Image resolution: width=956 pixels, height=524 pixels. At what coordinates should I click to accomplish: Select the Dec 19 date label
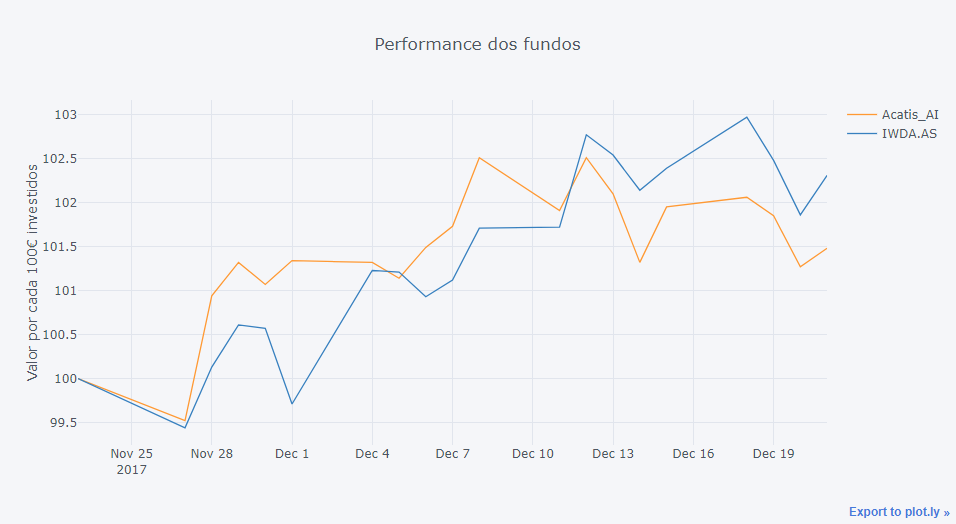pyautogui.click(x=773, y=454)
